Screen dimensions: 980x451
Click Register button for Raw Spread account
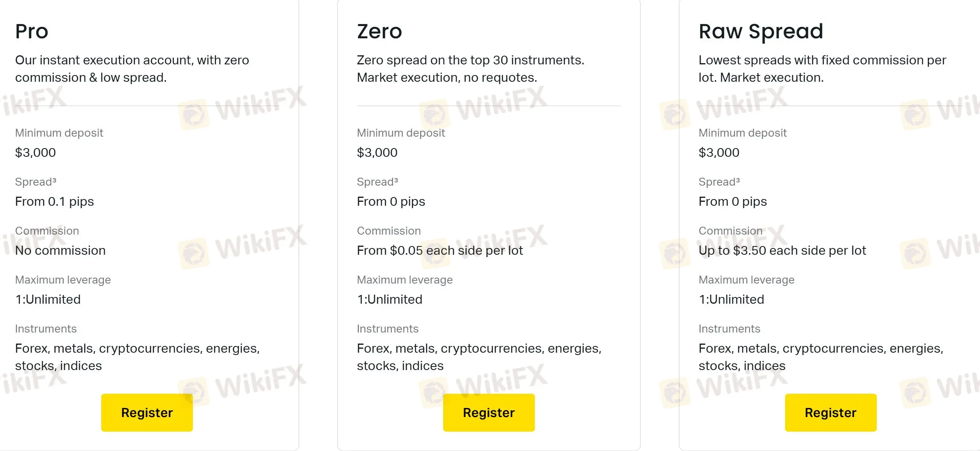(831, 412)
